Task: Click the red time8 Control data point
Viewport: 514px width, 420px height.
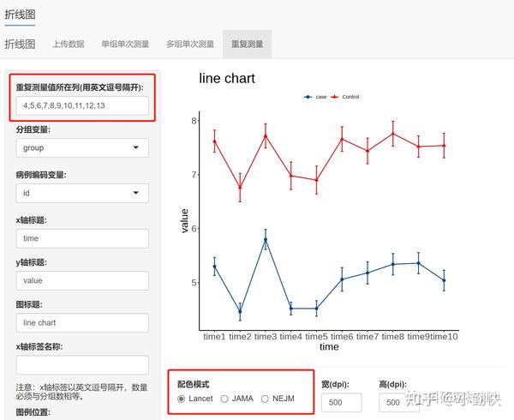Action: pyautogui.click(x=392, y=134)
